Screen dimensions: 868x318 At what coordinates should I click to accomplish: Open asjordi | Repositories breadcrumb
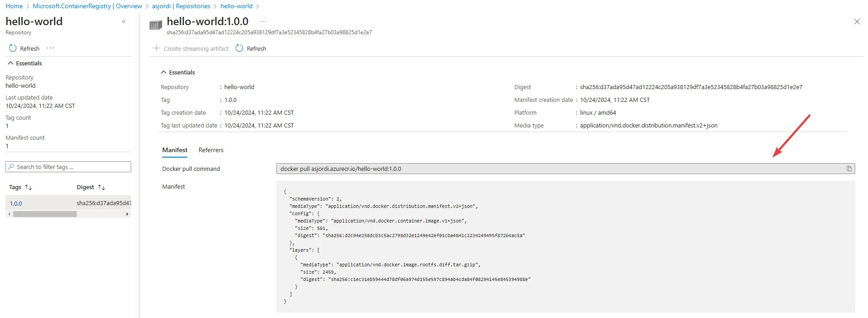[x=181, y=6]
